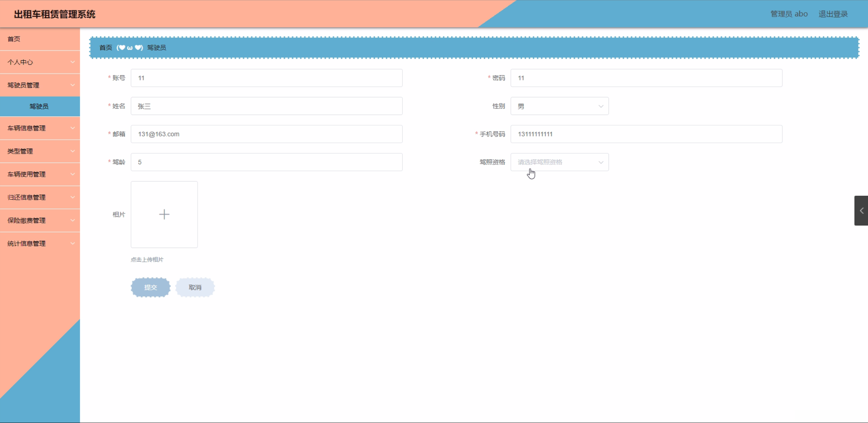Open the 性别 gender dropdown
868x423 pixels.
click(x=559, y=106)
